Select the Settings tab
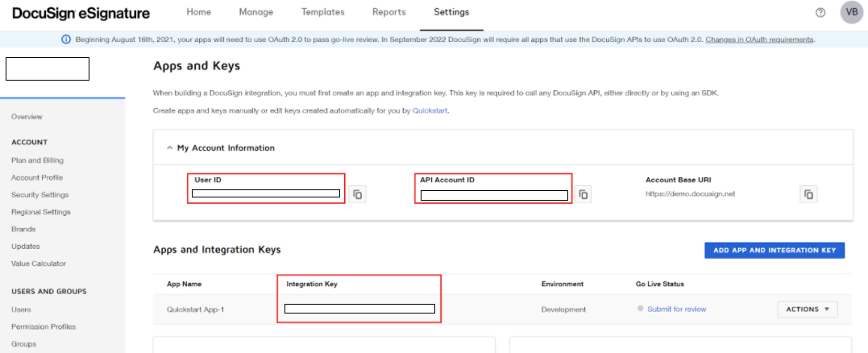The height and width of the screenshot is (353, 868). click(451, 12)
